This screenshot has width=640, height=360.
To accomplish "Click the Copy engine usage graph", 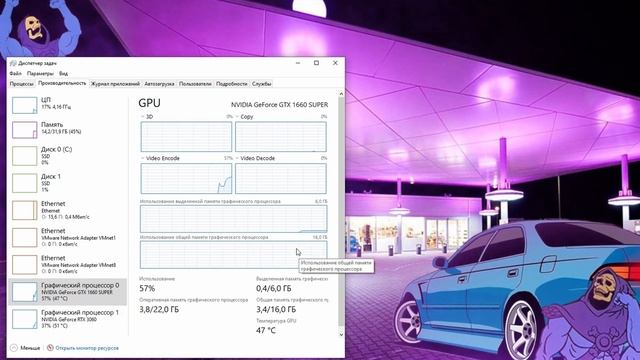I will click(281, 137).
